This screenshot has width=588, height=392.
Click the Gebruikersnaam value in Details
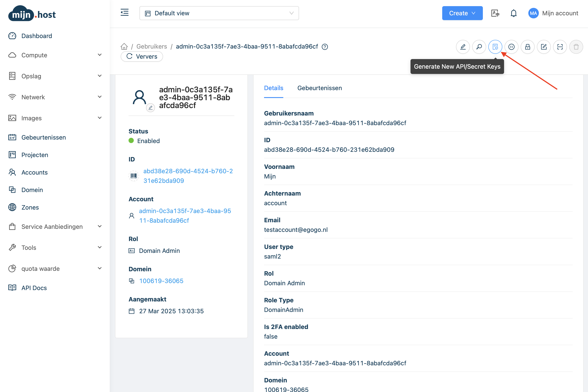(x=335, y=123)
